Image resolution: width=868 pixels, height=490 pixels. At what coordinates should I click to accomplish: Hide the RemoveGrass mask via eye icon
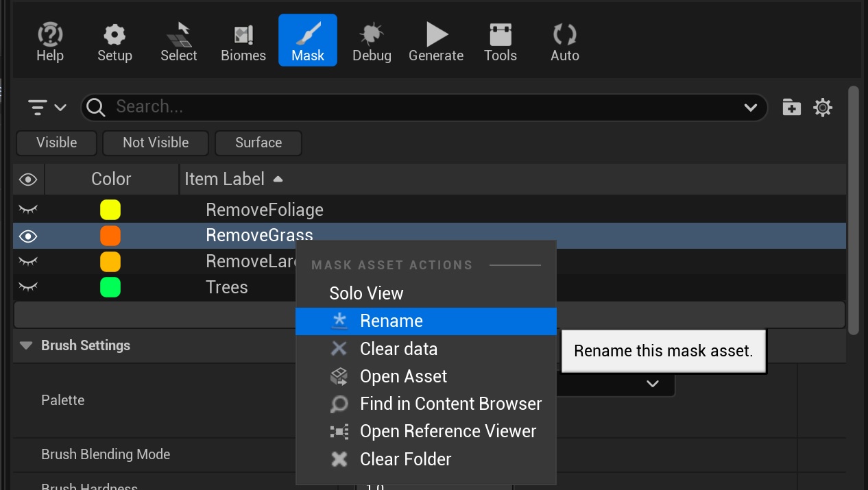(x=28, y=236)
